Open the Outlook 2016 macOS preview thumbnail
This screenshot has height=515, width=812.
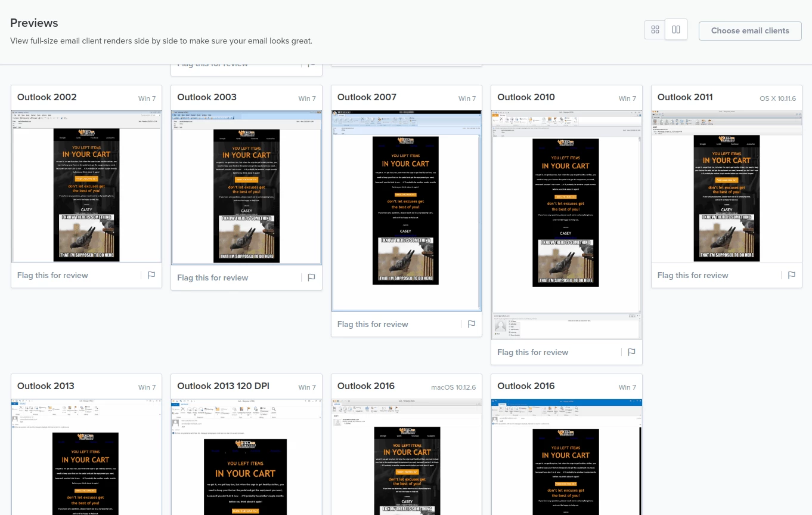tap(406, 457)
